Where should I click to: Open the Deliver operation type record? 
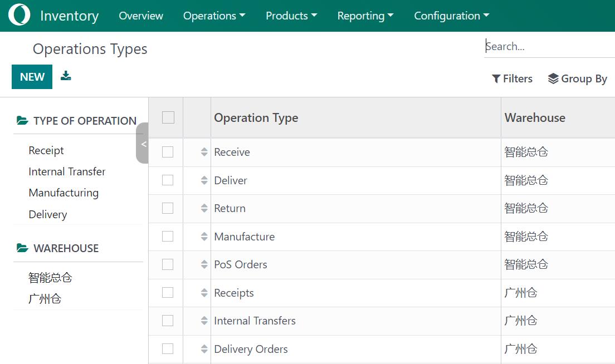tap(231, 180)
